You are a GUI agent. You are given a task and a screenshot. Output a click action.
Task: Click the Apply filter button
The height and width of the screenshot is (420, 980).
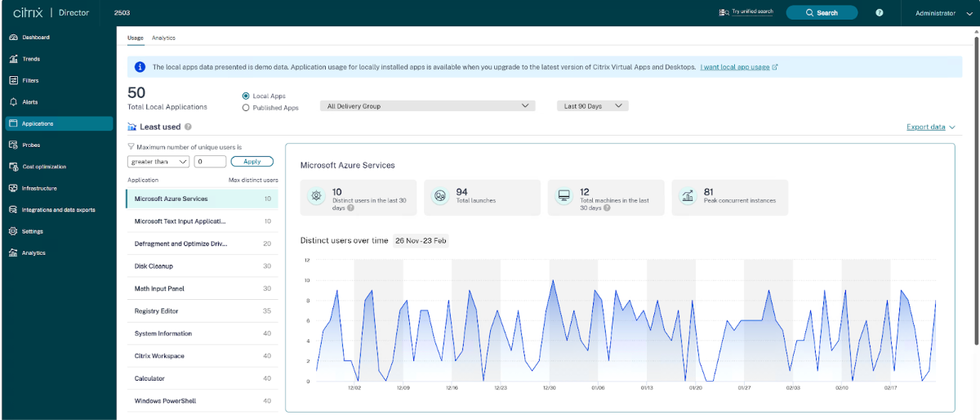click(x=252, y=162)
